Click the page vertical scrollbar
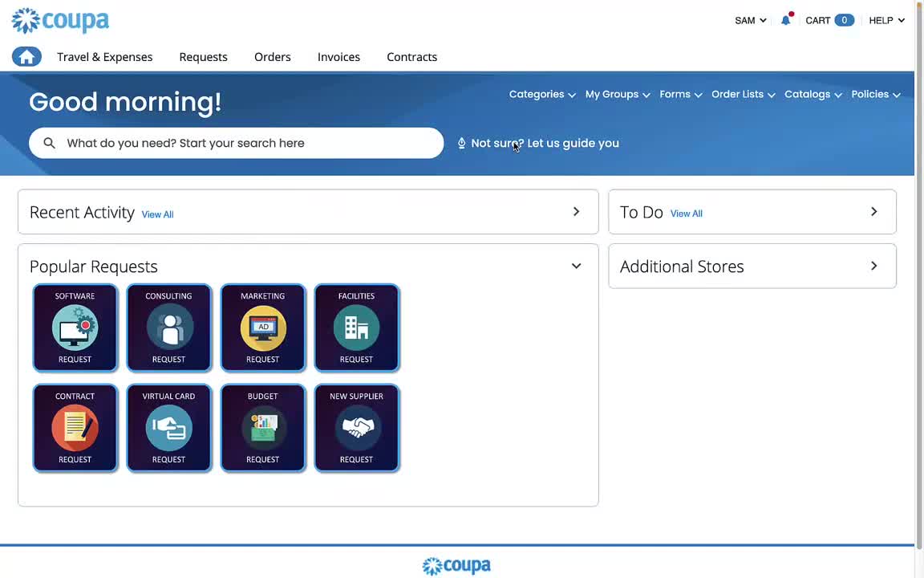 click(x=919, y=275)
